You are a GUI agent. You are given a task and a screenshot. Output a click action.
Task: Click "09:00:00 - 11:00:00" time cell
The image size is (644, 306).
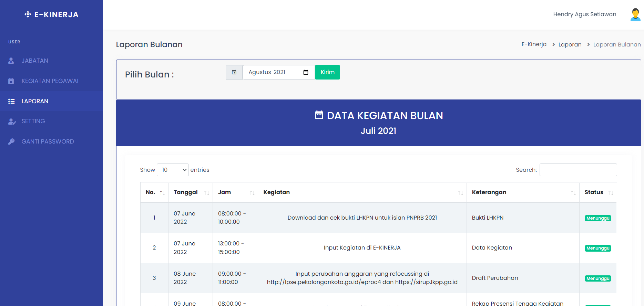pos(235,278)
